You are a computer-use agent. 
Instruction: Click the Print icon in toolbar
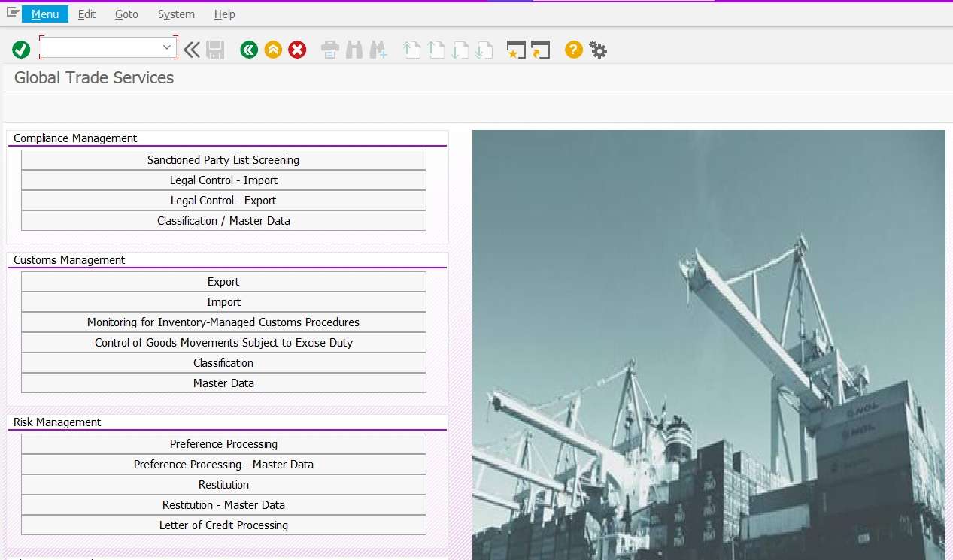click(330, 50)
